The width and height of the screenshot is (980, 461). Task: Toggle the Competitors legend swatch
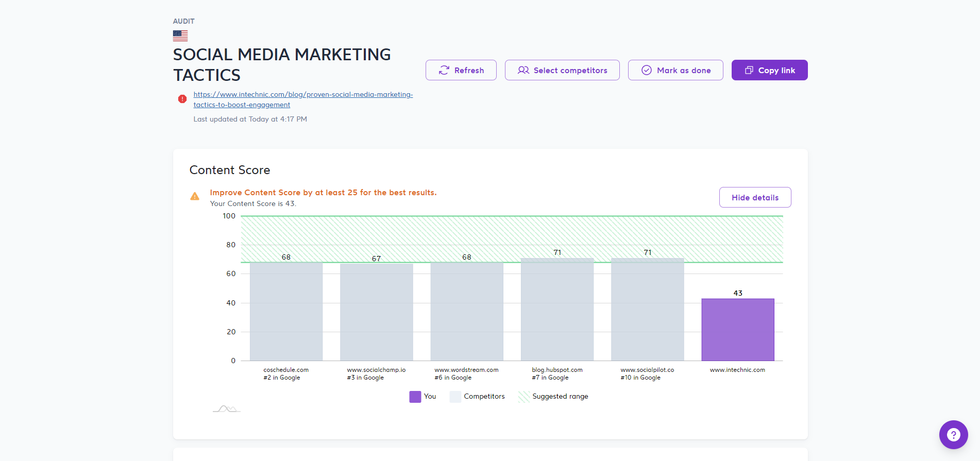pos(455,397)
